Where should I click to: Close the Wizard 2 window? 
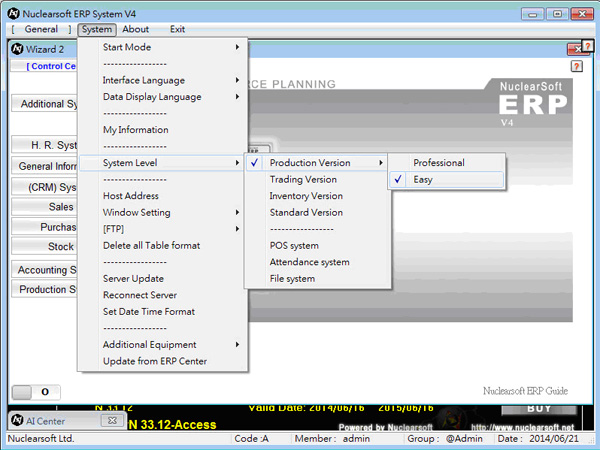click(575, 50)
